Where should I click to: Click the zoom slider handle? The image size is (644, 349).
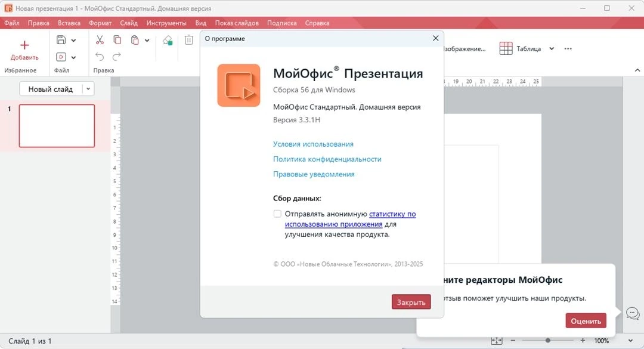548,341
